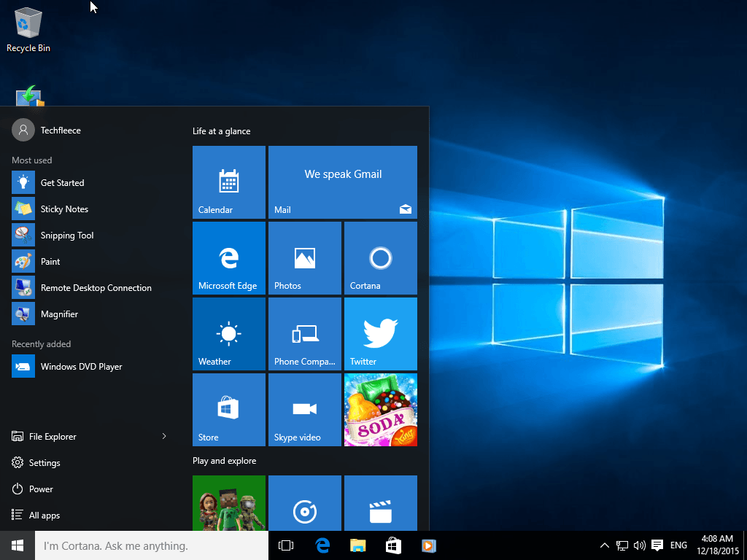Launch Snipping Tool
The width and height of the screenshot is (747, 560).
click(90, 235)
